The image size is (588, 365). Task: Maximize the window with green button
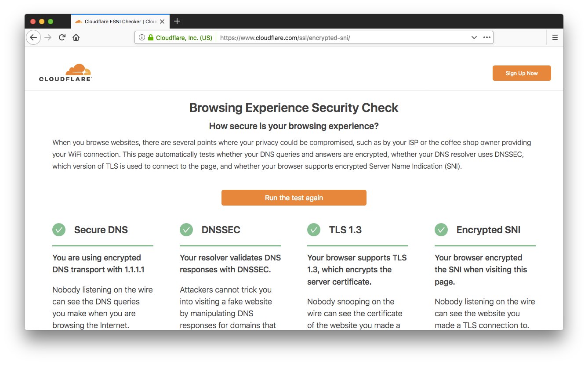[x=51, y=22]
